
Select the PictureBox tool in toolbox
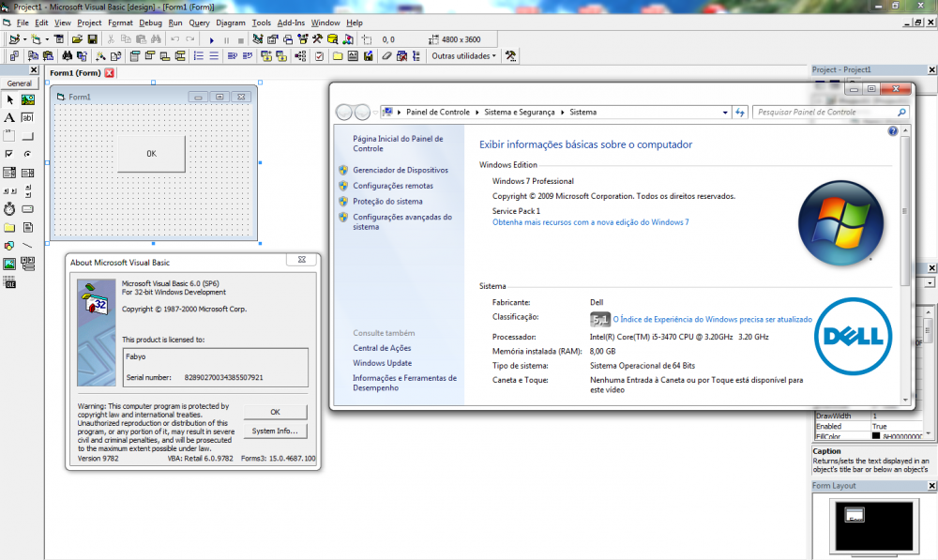[27, 100]
